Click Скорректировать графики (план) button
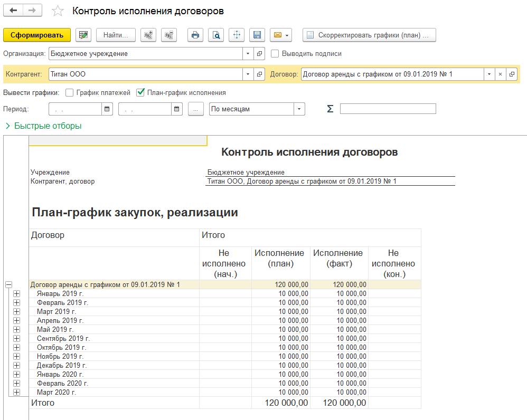 pyautogui.click(x=369, y=35)
